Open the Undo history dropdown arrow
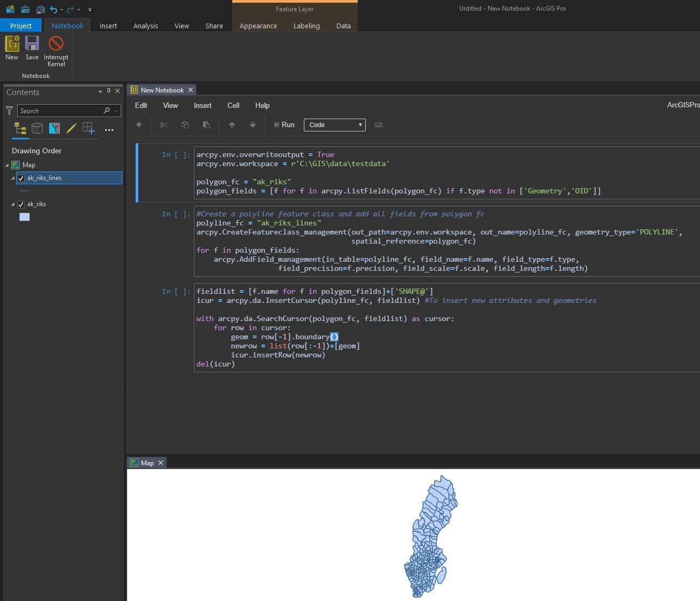This screenshot has width=700, height=601. [61, 10]
